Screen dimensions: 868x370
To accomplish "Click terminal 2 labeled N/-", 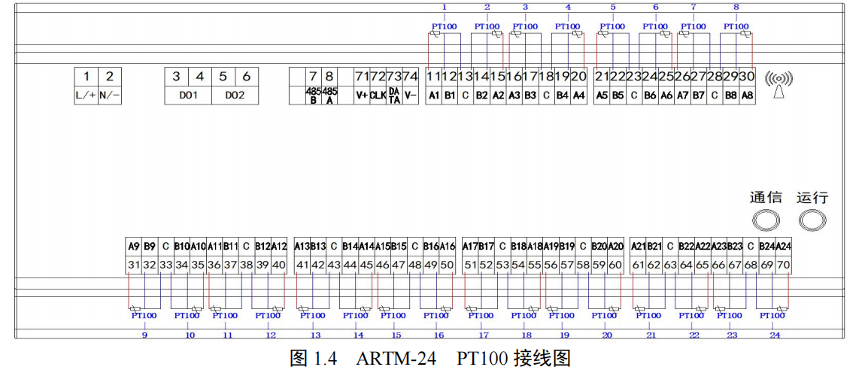I will coord(110,86).
